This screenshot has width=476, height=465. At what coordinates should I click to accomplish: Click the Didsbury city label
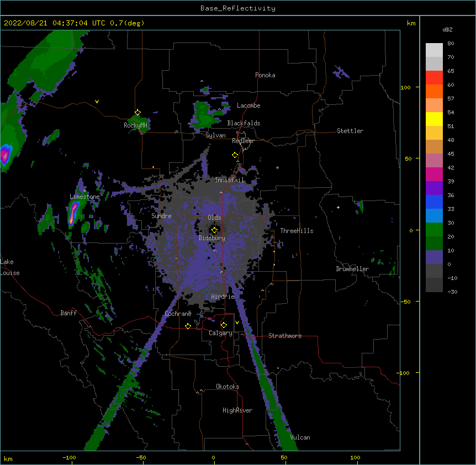point(212,238)
